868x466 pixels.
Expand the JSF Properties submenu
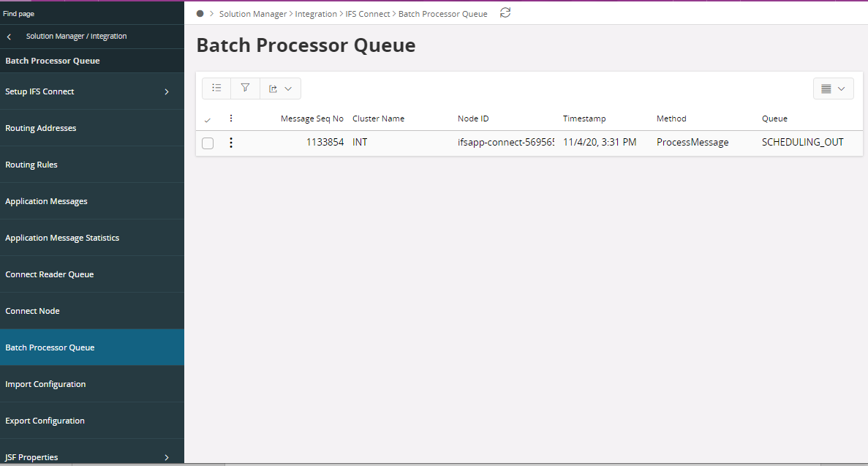point(166,457)
